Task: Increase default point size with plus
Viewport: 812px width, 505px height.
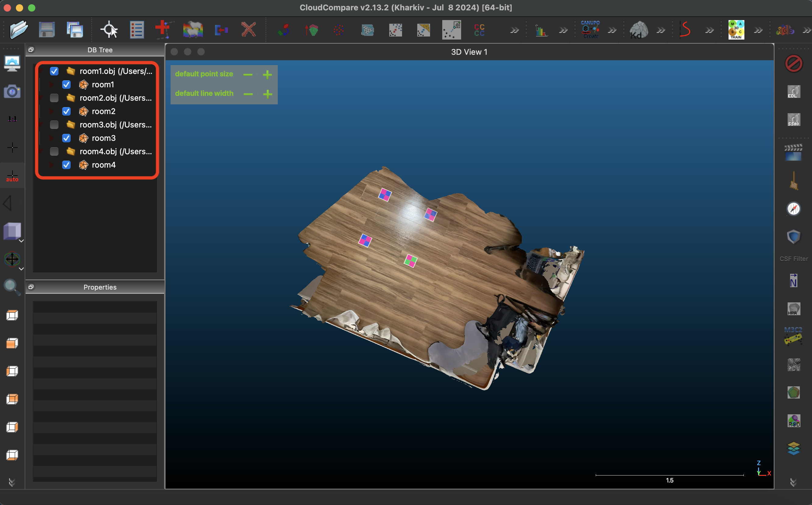Action: (267, 75)
